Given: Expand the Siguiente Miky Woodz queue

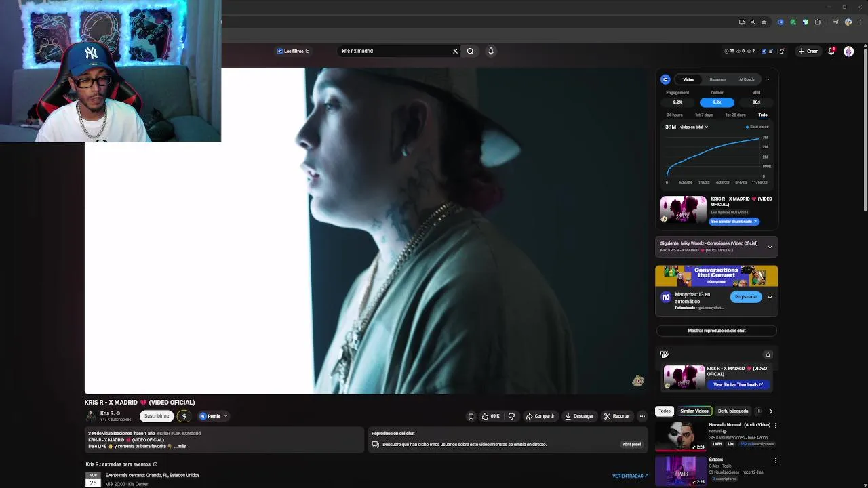Looking at the screenshot, I should [770, 247].
